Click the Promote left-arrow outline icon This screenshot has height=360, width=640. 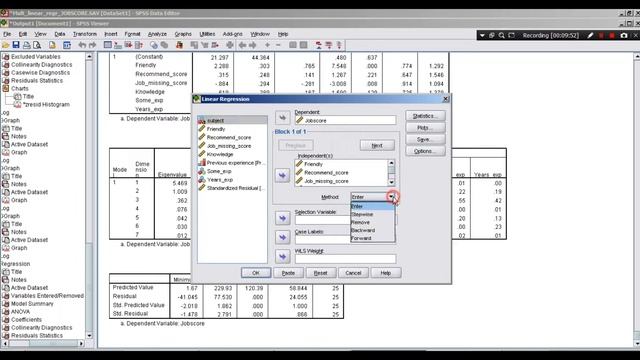[x=242, y=45]
